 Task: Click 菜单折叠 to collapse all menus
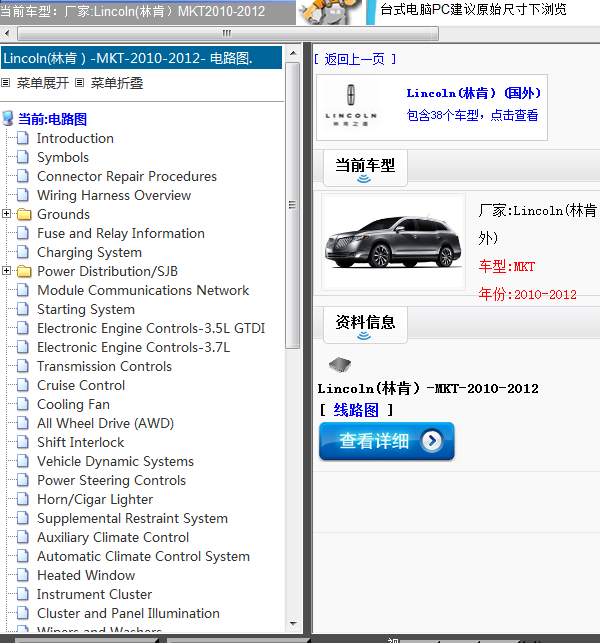click(117, 83)
